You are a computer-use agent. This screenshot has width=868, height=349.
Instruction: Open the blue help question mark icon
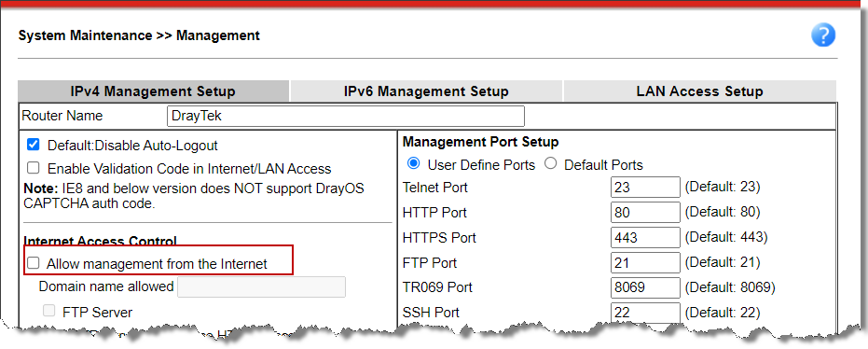point(823,35)
